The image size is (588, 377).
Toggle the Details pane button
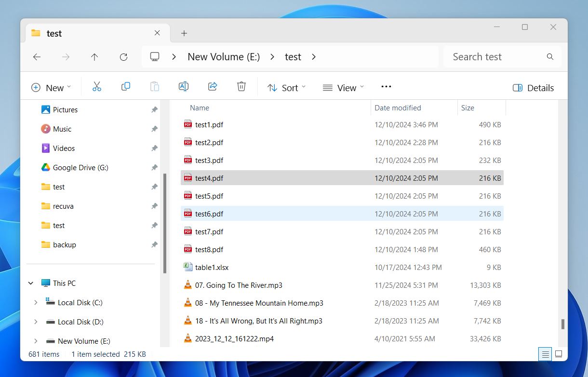[533, 88]
